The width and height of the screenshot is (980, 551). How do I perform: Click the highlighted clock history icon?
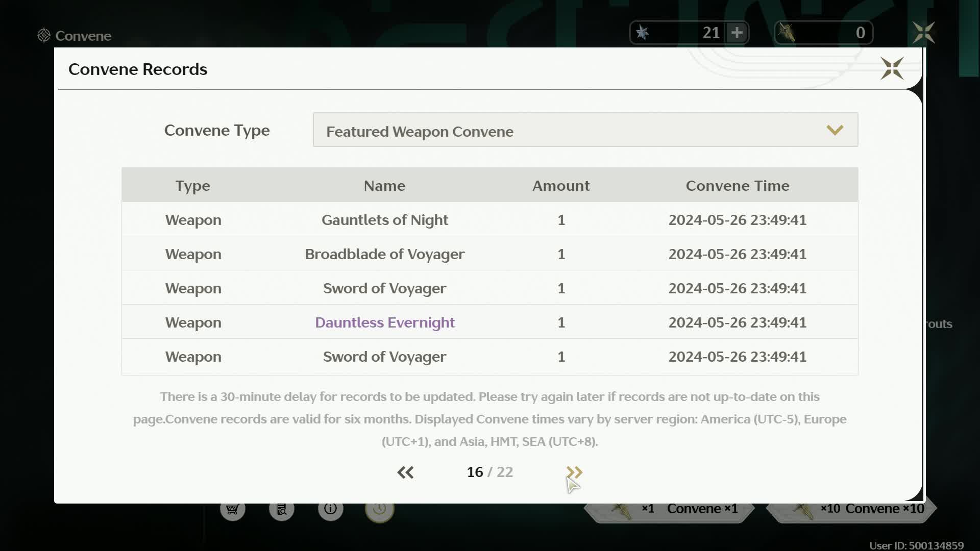[379, 509]
